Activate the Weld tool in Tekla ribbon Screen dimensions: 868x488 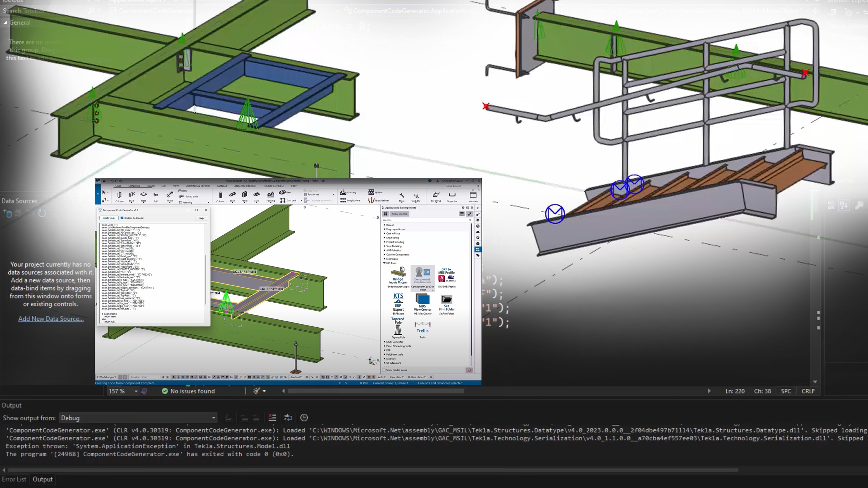pyautogui.click(x=169, y=196)
